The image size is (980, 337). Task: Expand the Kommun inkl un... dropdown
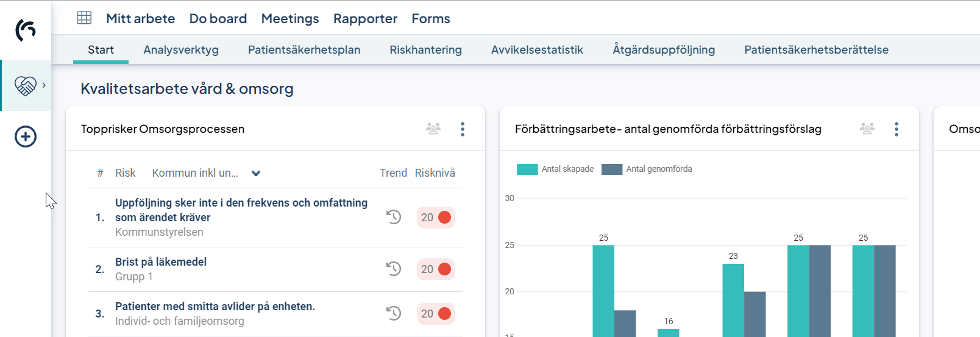pos(207,173)
